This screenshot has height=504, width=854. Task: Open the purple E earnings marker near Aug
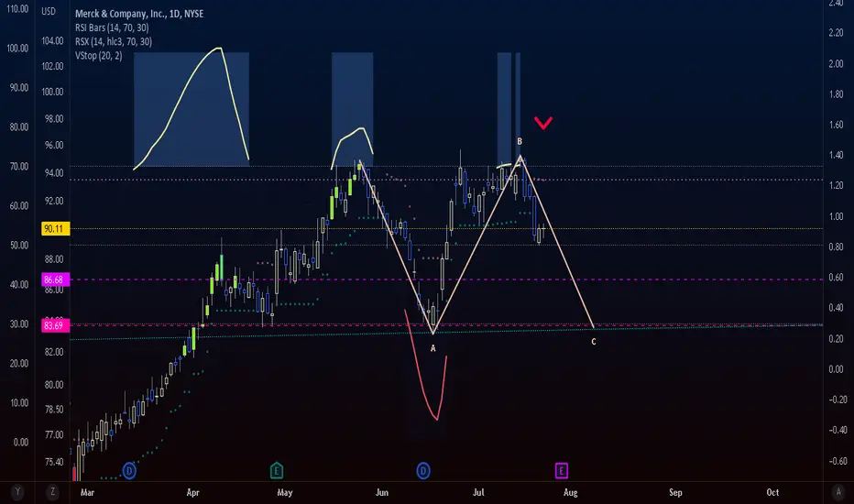point(562,470)
